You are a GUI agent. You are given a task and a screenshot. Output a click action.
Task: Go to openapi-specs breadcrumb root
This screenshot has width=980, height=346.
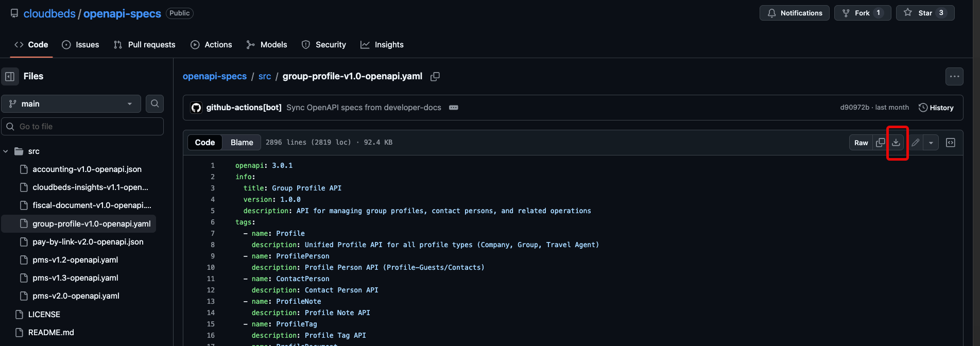(x=215, y=76)
